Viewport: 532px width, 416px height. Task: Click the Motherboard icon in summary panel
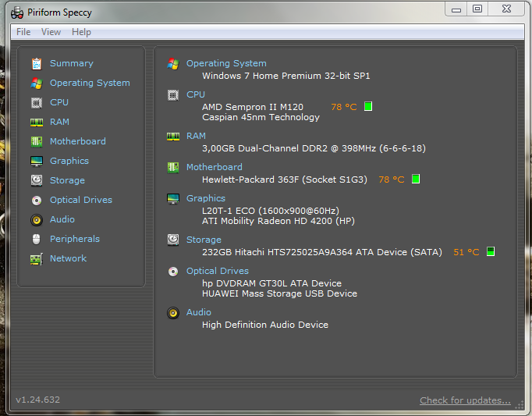[x=173, y=168]
